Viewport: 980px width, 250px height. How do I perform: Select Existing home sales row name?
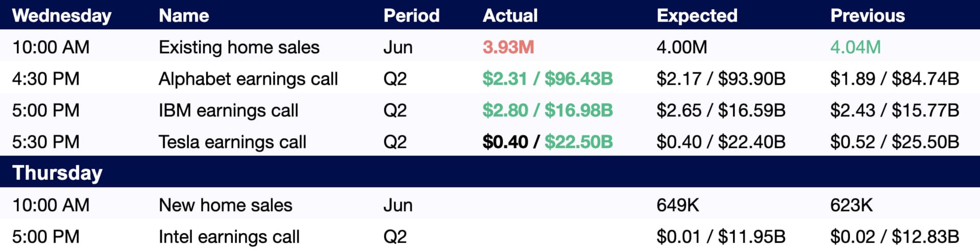[239, 48]
